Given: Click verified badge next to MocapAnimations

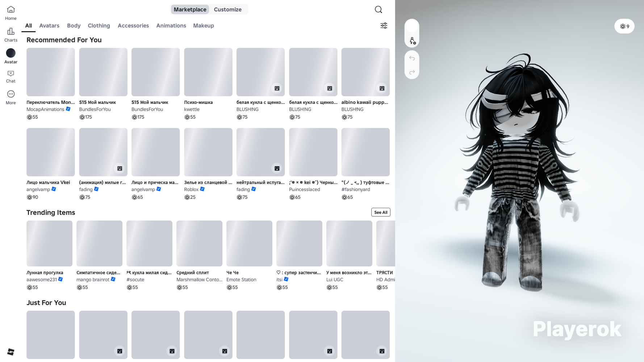Looking at the screenshot, I should click(68, 109).
